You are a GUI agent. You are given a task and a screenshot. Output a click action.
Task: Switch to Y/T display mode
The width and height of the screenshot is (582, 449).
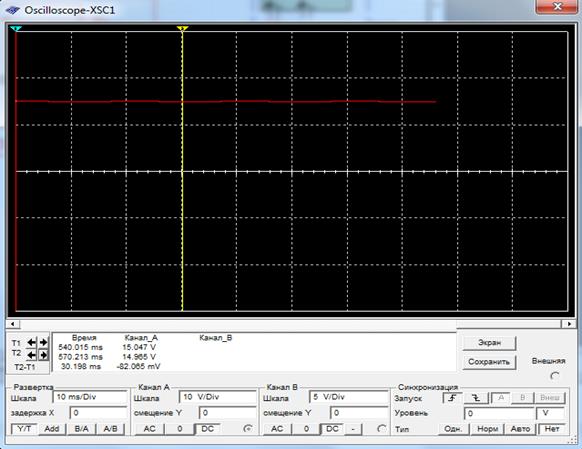(24, 429)
